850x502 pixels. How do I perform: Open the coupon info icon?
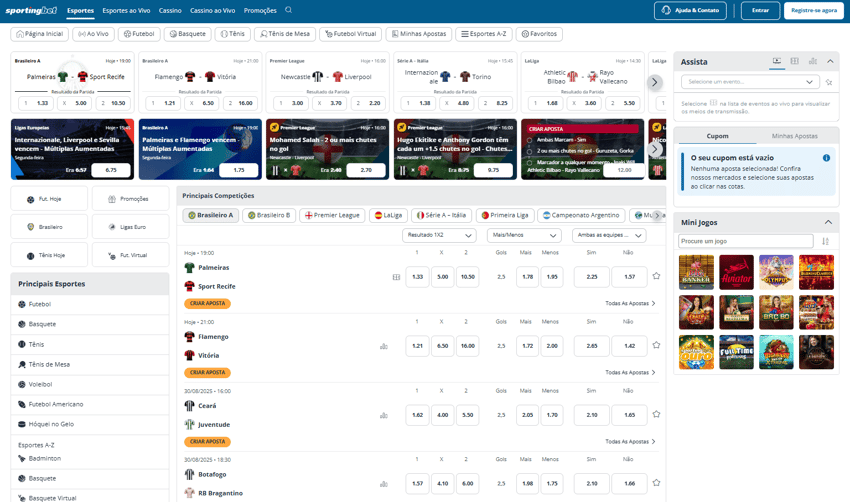coord(826,158)
